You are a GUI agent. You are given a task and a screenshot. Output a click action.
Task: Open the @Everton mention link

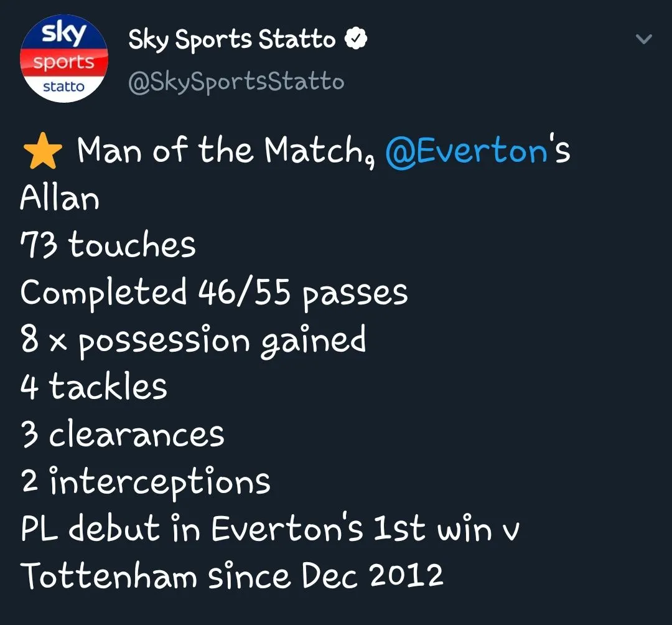(466, 151)
